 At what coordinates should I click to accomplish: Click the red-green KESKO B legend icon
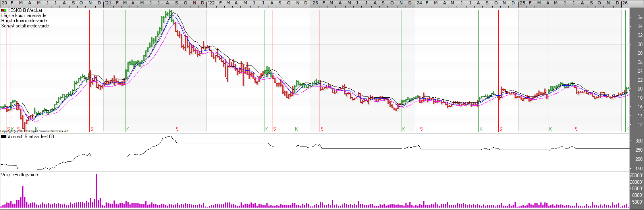pyautogui.click(x=4, y=10)
